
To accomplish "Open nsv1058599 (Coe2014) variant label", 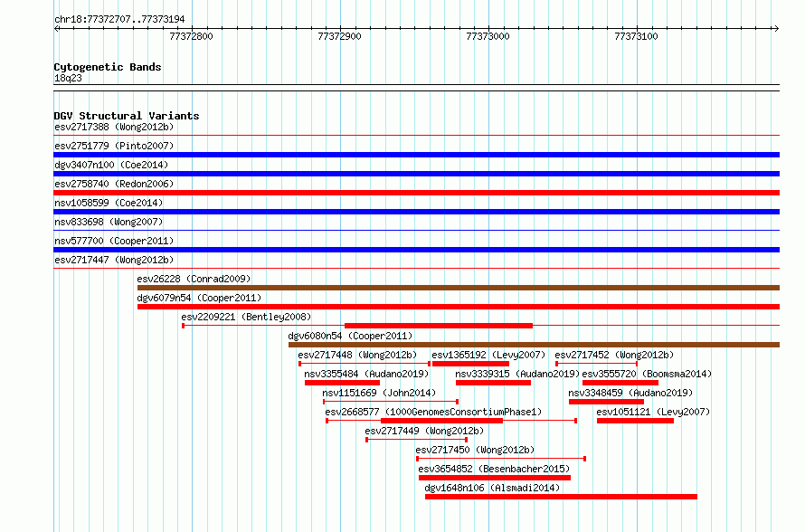I will point(109,203).
